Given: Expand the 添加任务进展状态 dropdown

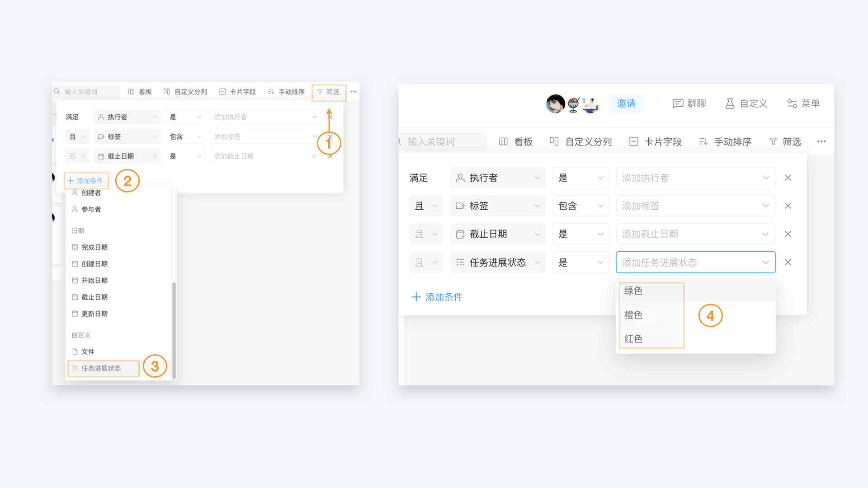Looking at the screenshot, I should (695, 263).
